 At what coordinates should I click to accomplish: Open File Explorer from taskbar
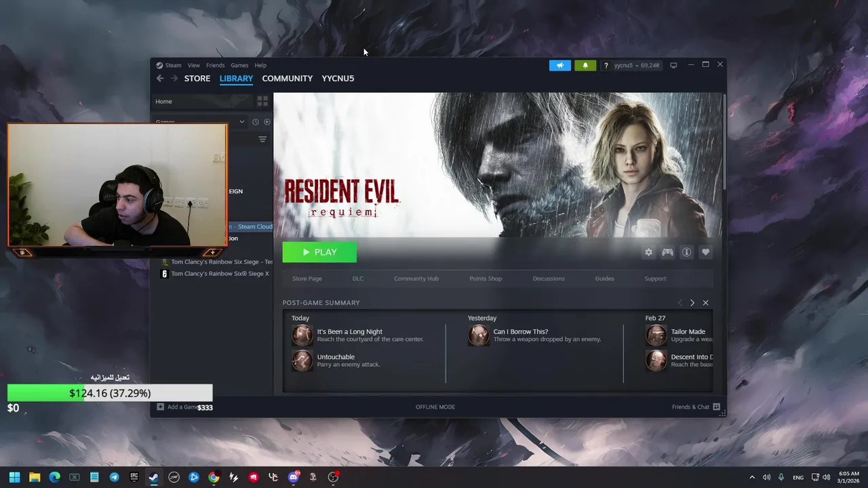coord(35,477)
